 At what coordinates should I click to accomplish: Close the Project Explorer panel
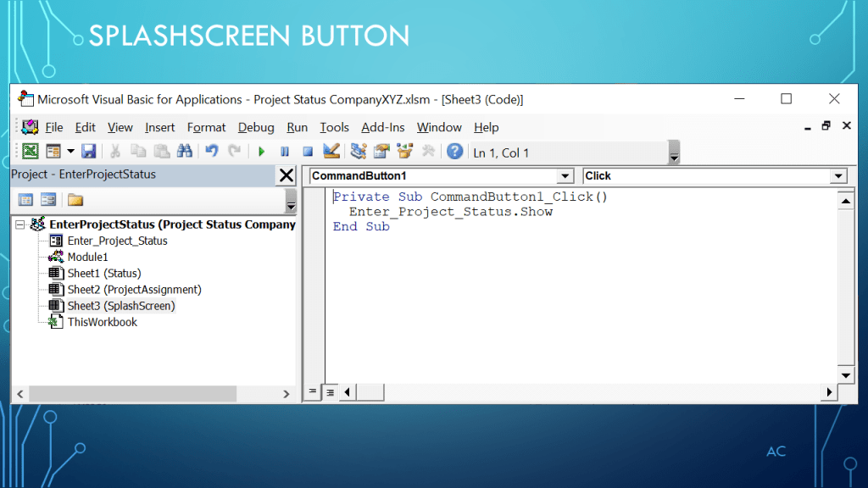coord(287,175)
